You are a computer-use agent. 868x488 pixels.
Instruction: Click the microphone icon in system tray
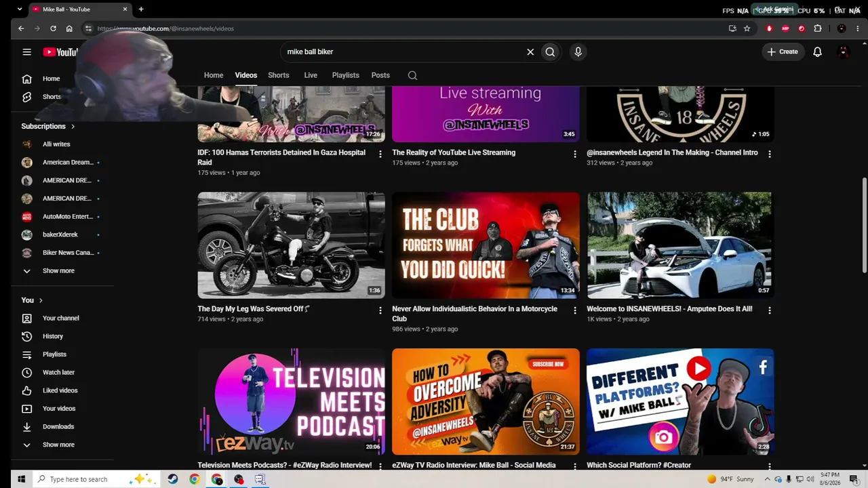click(789, 479)
